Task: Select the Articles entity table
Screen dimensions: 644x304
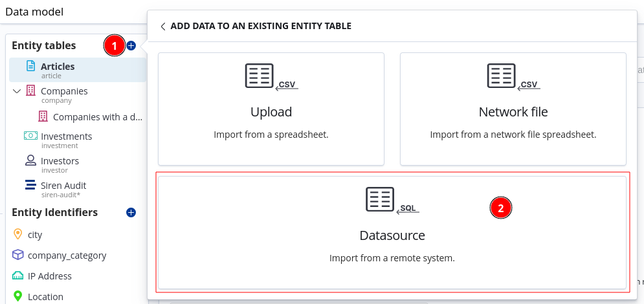Action: (58, 67)
